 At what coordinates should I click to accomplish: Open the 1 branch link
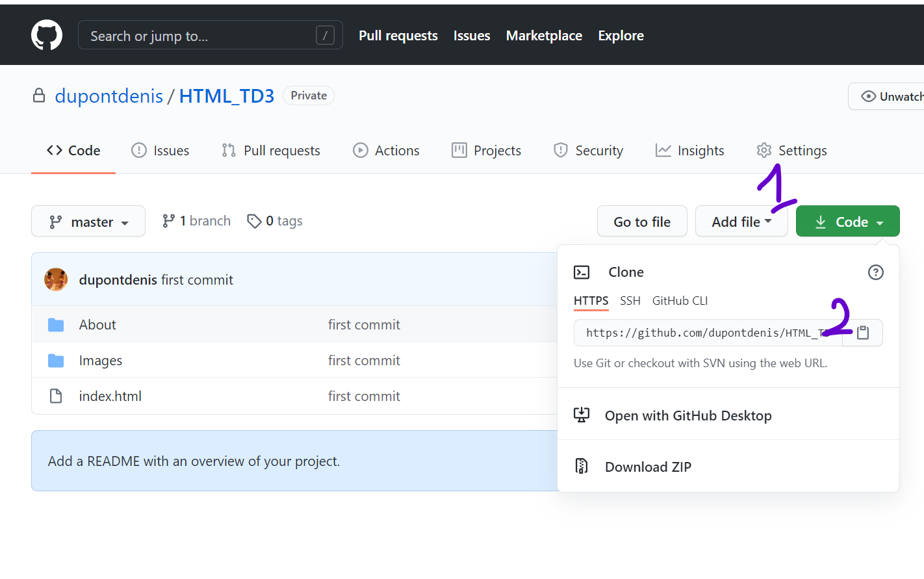pos(196,221)
